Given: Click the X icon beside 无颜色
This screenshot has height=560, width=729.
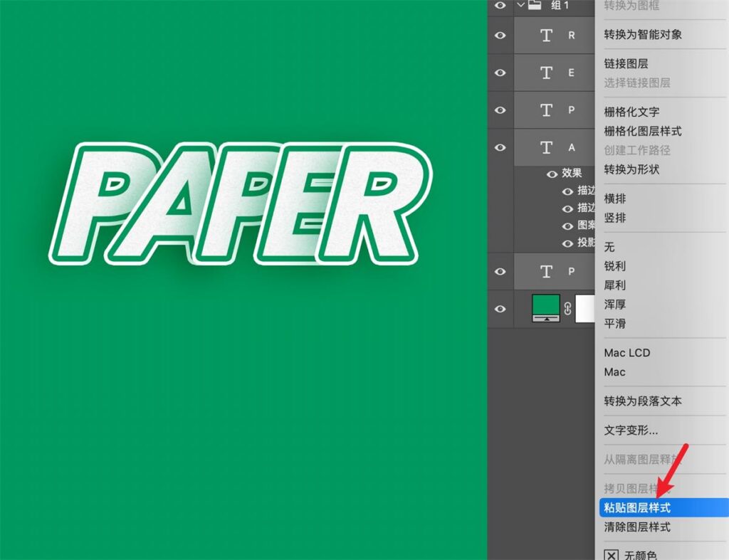Looking at the screenshot, I should 612,555.
